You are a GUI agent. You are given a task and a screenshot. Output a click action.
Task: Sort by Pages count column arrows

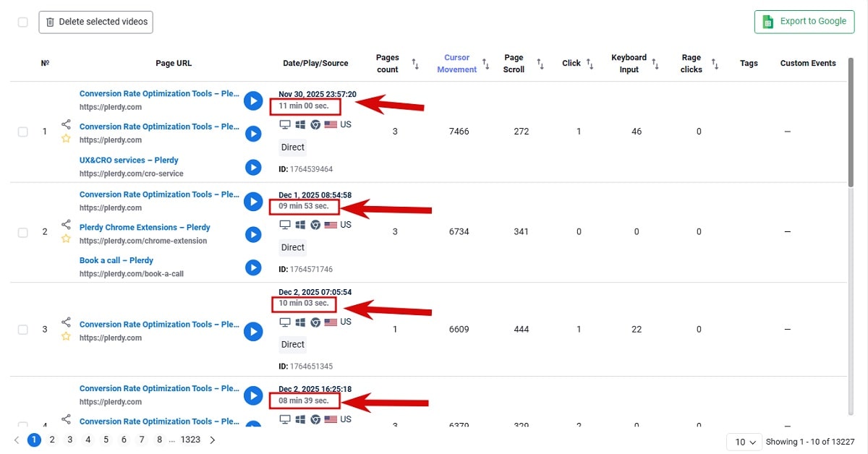(x=415, y=64)
